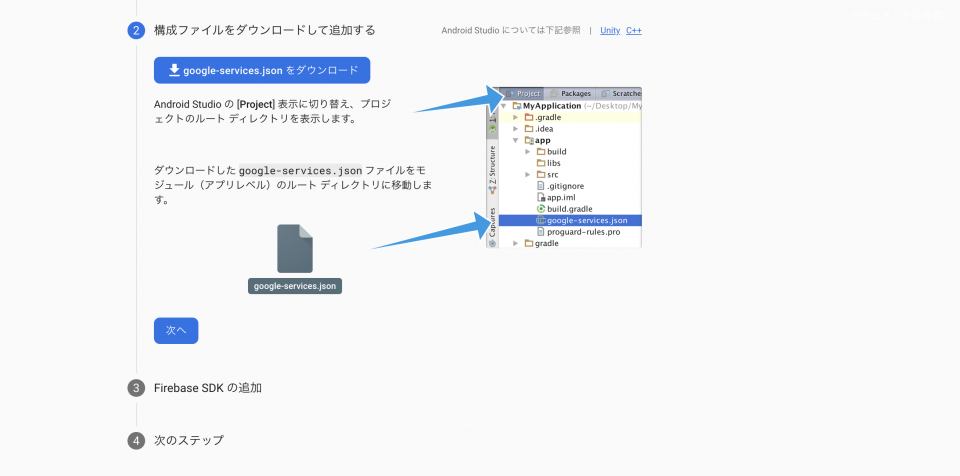This screenshot has width=960, height=476.
Task: Click the text Android Studio については下記参照
Action: click(x=511, y=30)
